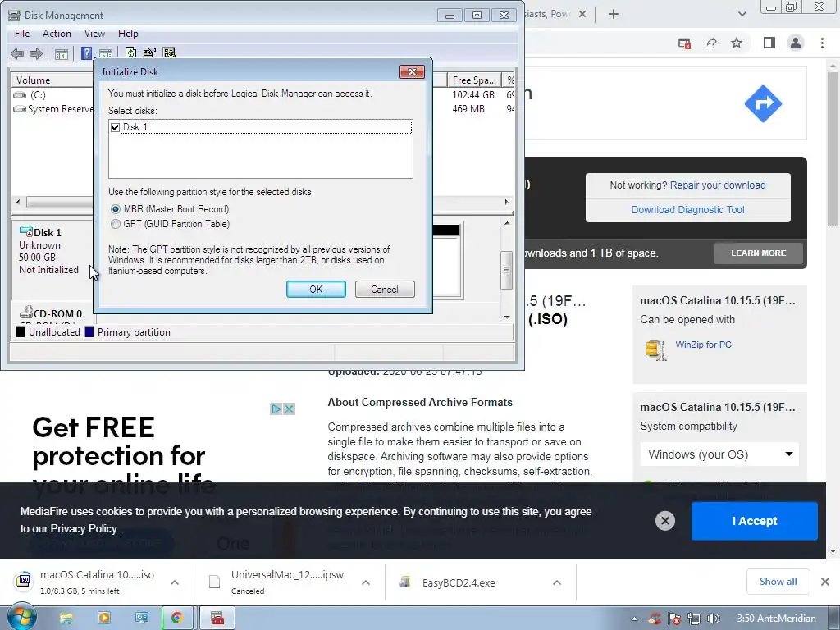
Task: Click Show all downloads button
Action: [778, 582]
